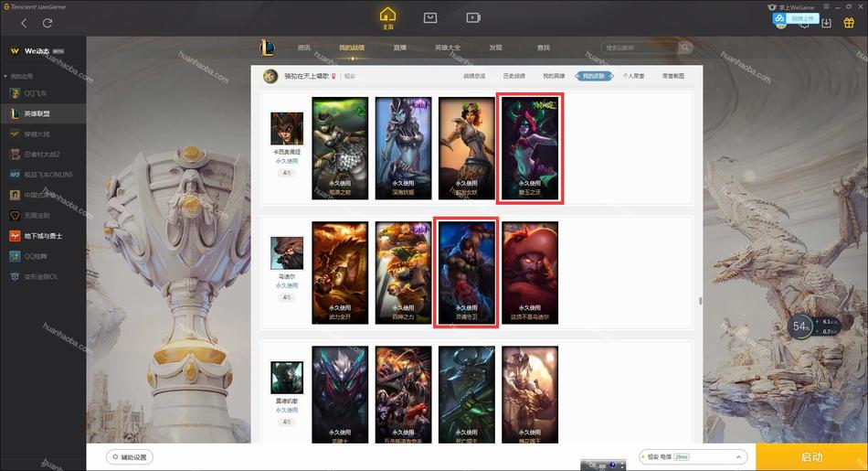Open the 武力全开 skin card
The image size is (868, 471).
(340, 273)
